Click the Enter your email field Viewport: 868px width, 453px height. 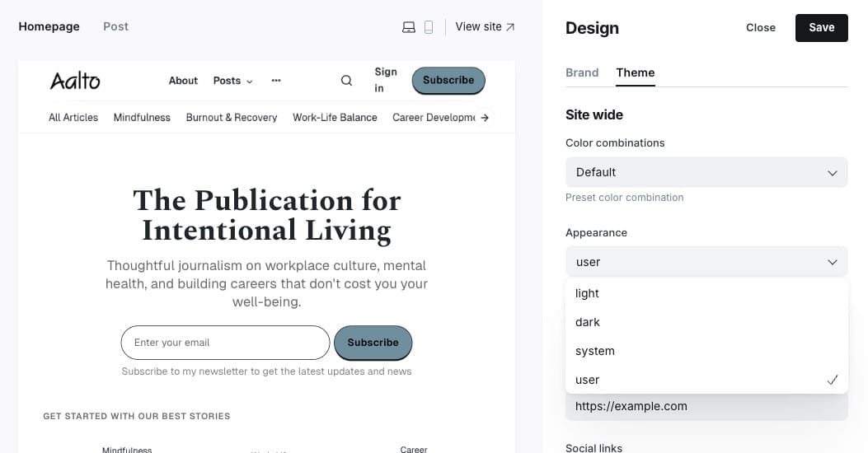pyautogui.click(x=225, y=343)
